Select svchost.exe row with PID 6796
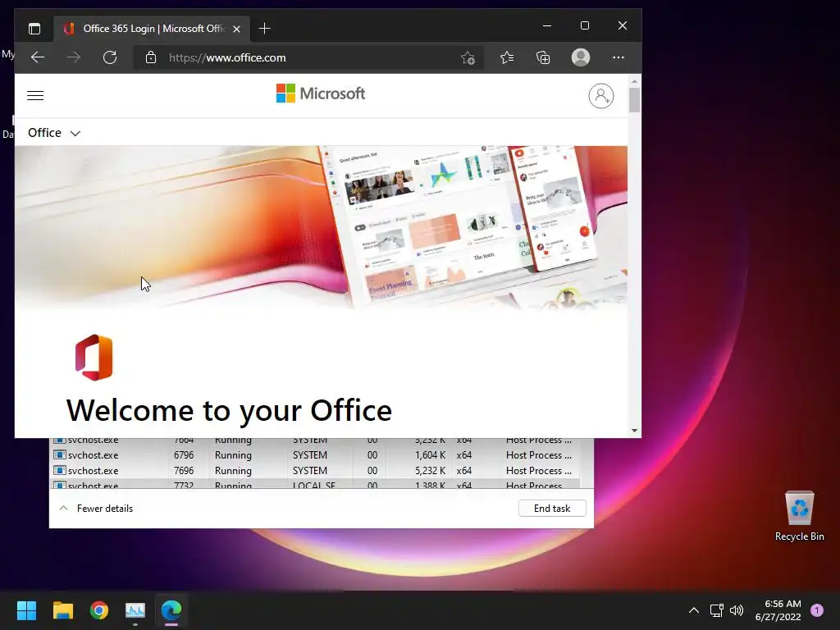Screen dimensions: 840x630 tap(315, 454)
